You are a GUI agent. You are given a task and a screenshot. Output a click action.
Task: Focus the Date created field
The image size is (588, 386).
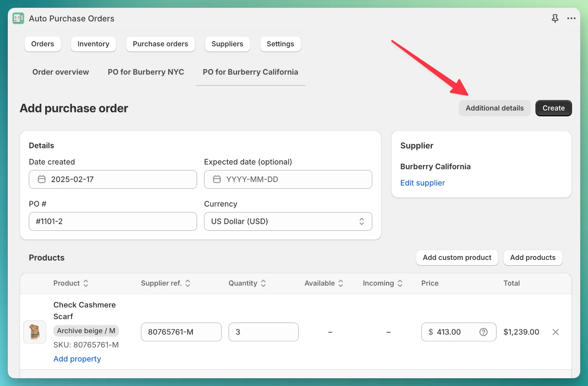tap(113, 179)
